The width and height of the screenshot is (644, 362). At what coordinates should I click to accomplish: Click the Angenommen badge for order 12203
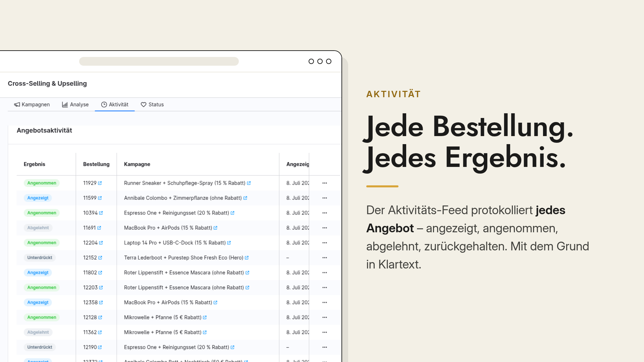click(42, 288)
